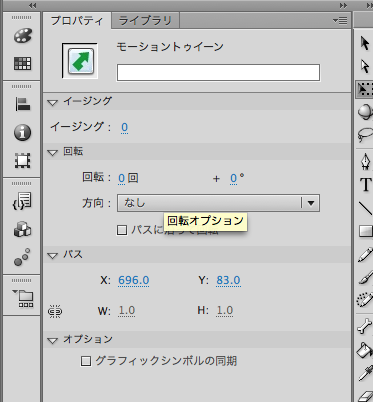Switch to the ライブラリ tab
Image resolution: width=373 pixels, height=402 pixels.
click(145, 21)
